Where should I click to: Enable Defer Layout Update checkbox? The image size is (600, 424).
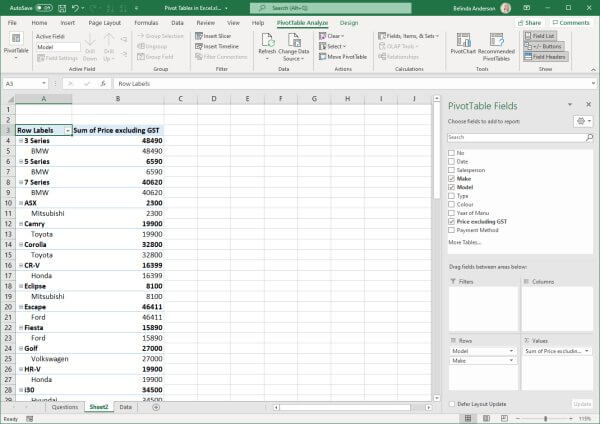(x=452, y=404)
